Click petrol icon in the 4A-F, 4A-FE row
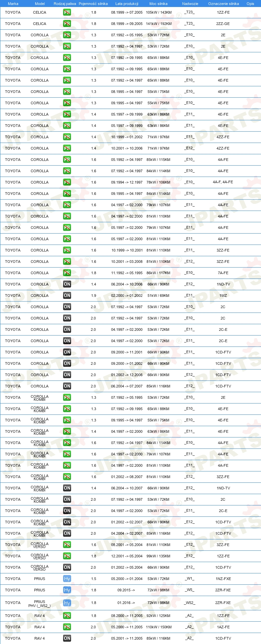The image size is (261, 644). (x=67, y=182)
